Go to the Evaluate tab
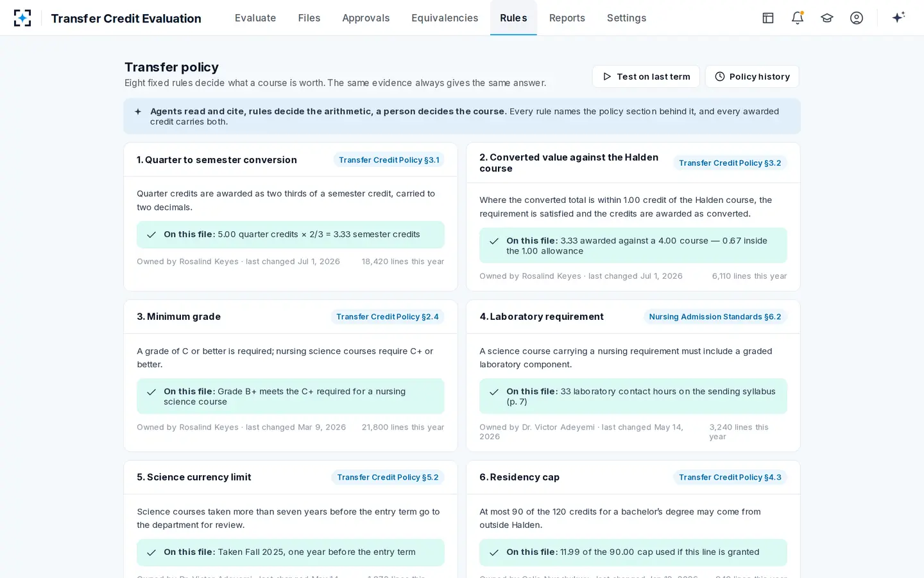 pyautogui.click(x=255, y=18)
